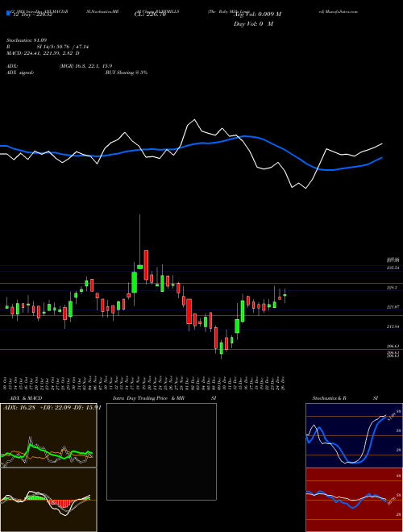
Task: Click the 'CL: 226.70' closing price text
Action: tap(150, 15)
